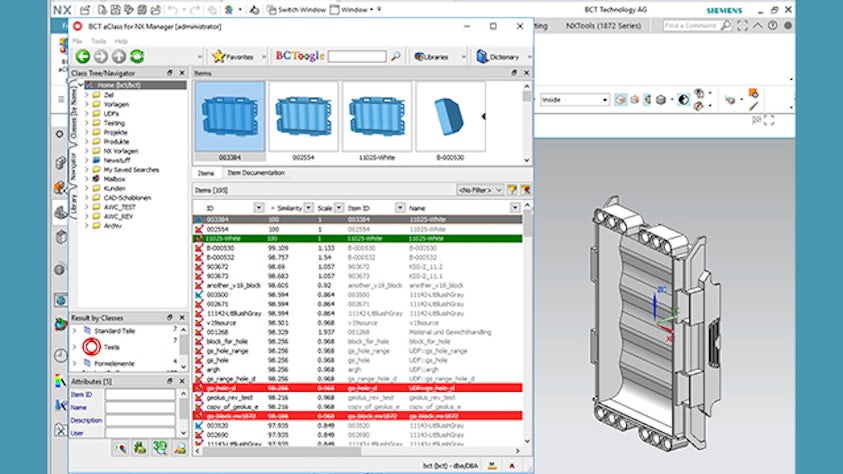
Task: Click the gray up-level arrow button
Action: [119, 56]
